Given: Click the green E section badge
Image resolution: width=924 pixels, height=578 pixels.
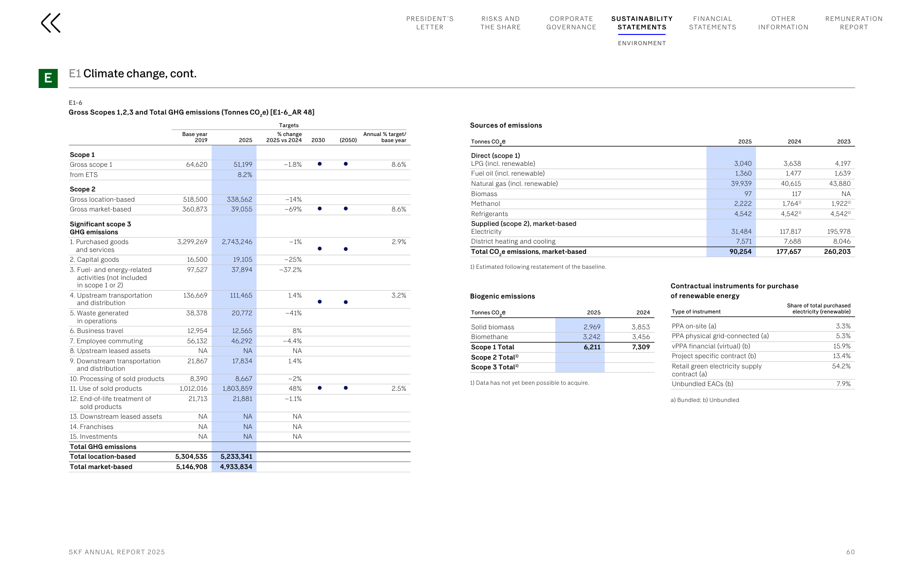Looking at the screenshot, I should click(x=48, y=78).
